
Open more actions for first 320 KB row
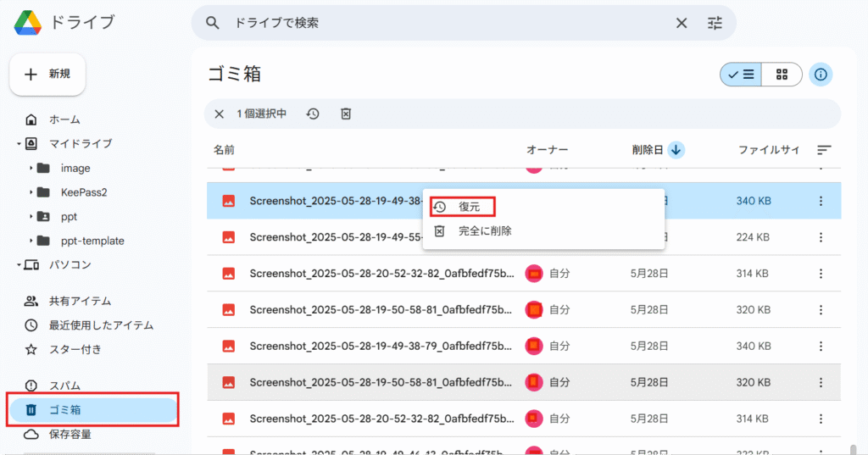pos(821,310)
